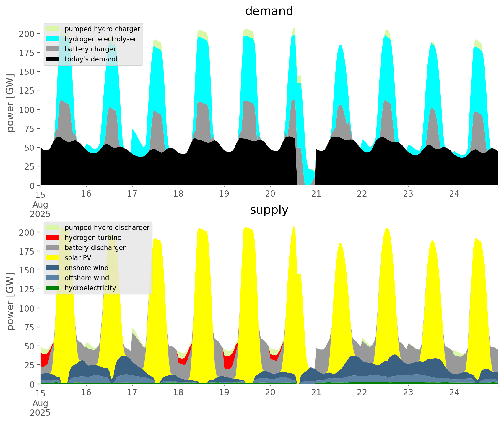Click the "supply" chart title
The height and width of the screenshot is (423, 504).
[269, 210]
